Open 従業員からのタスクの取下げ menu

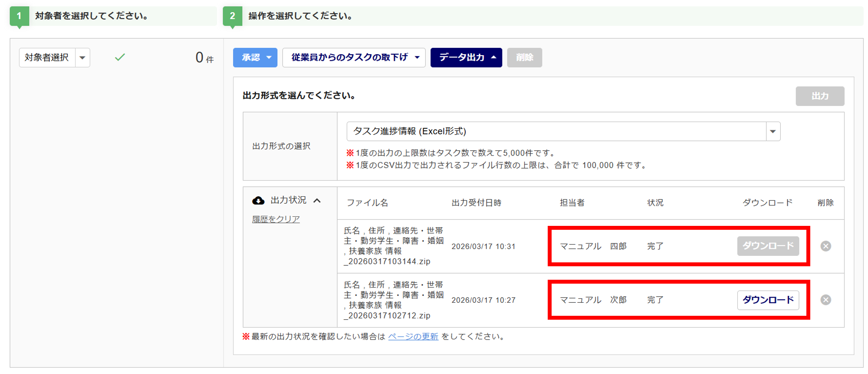354,58
